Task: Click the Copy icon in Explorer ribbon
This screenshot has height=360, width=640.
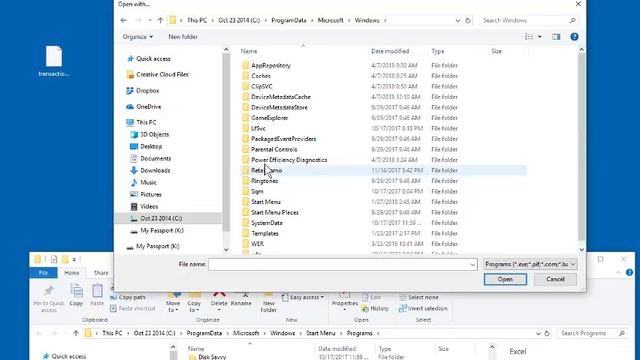Action: (x=76, y=296)
